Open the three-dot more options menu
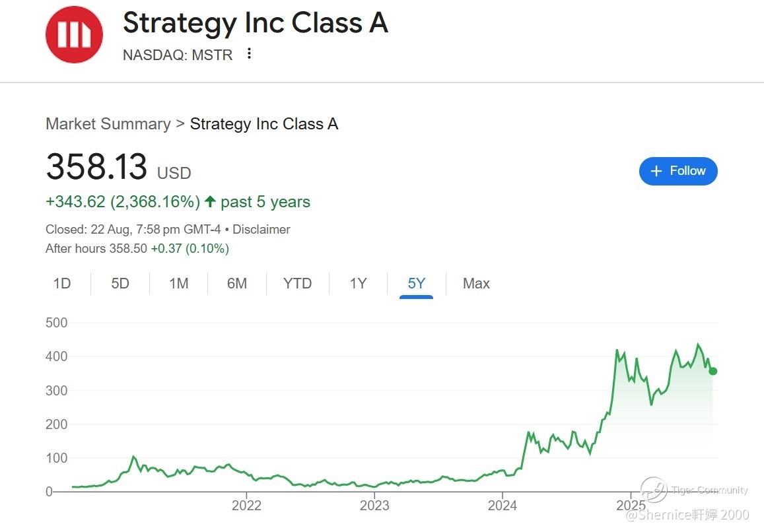The width and height of the screenshot is (764, 532). 249,54
